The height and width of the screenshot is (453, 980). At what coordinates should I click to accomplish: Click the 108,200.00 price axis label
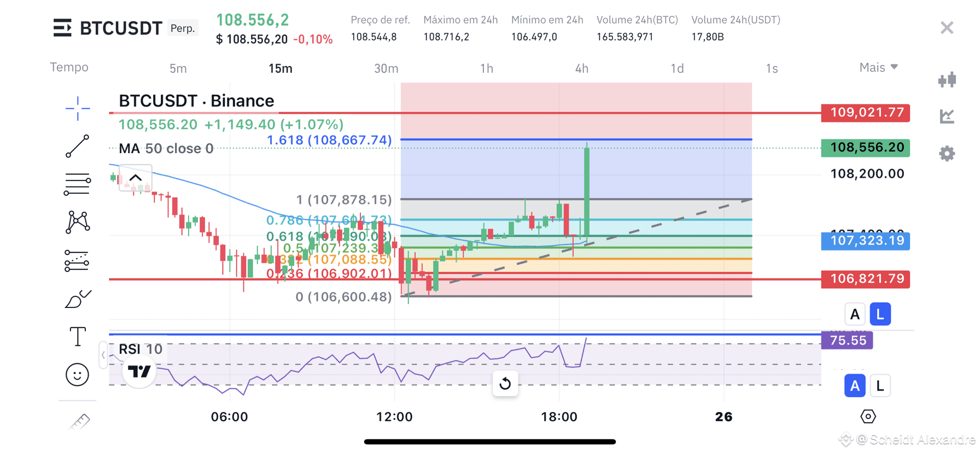pos(867,174)
